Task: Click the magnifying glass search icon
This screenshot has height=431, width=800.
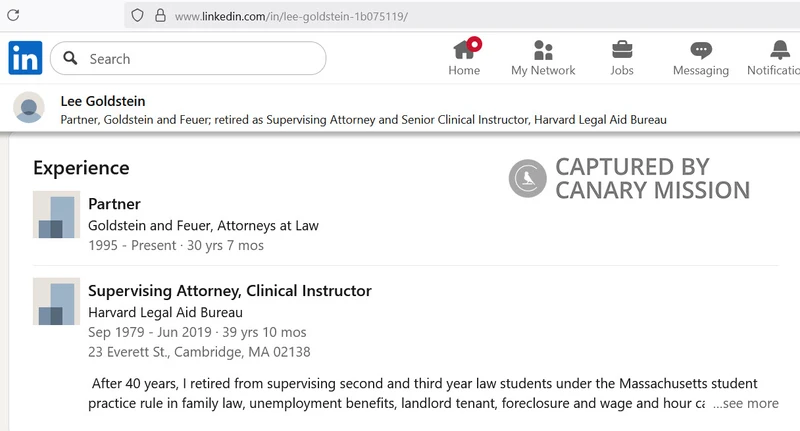Action: point(70,58)
